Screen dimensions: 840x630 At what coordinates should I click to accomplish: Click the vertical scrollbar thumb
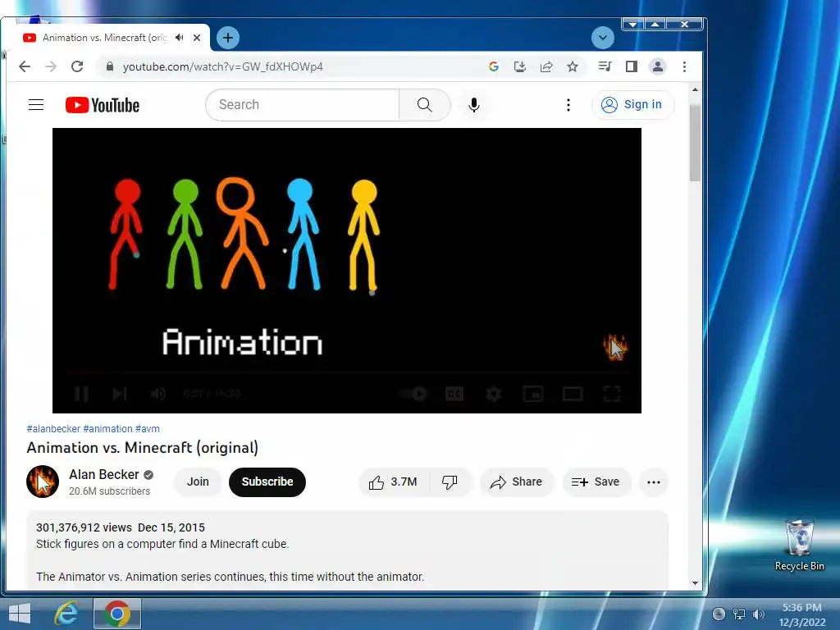(695, 143)
